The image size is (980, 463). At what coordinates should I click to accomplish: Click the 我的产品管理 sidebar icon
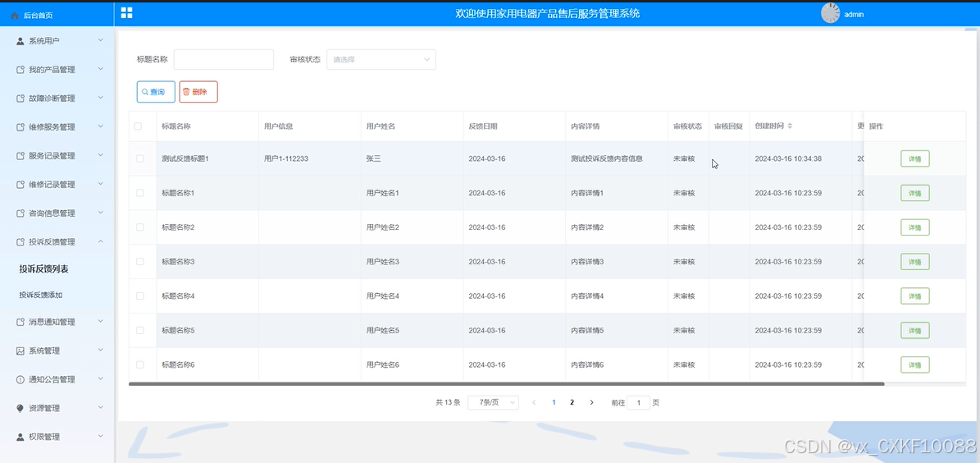tap(20, 70)
